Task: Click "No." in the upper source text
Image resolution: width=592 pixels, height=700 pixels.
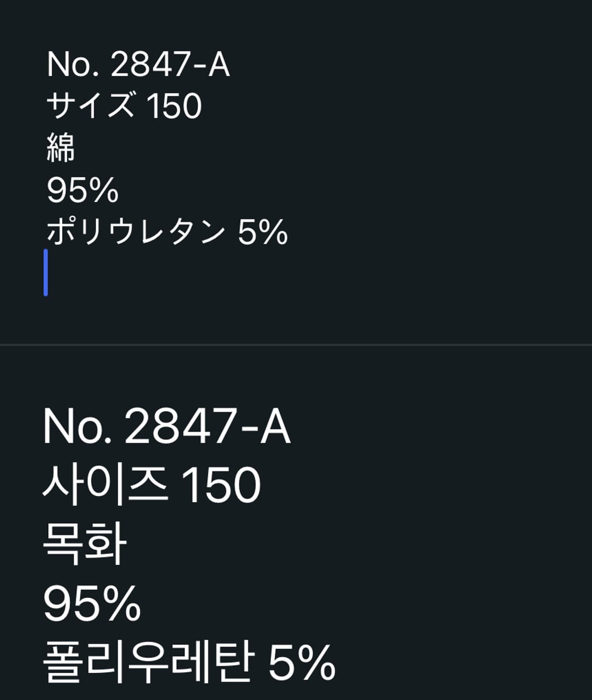Action: [x=72, y=65]
